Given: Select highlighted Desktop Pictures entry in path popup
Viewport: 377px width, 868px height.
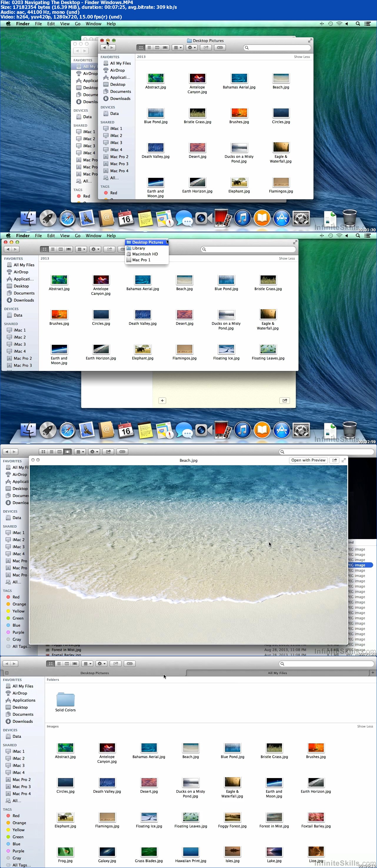Looking at the screenshot, I should (147, 242).
